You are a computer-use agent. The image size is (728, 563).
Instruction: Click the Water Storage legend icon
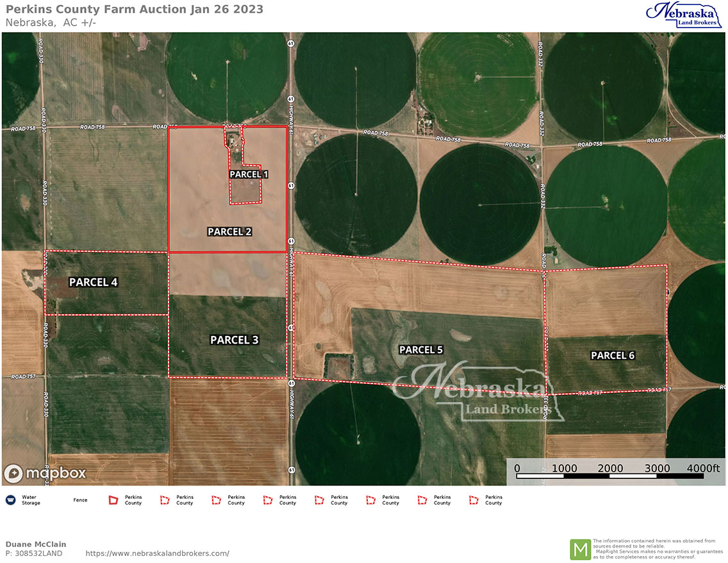(10, 500)
